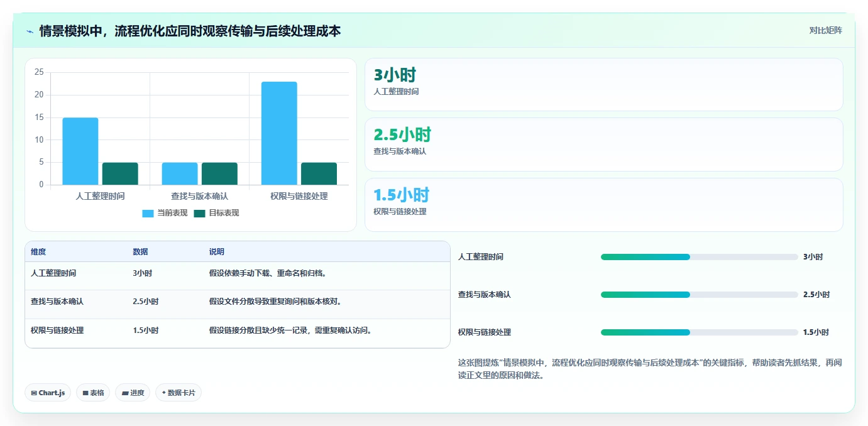The height and width of the screenshot is (426, 868).
Task: Click table value 3小时
Action: point(142,273)
